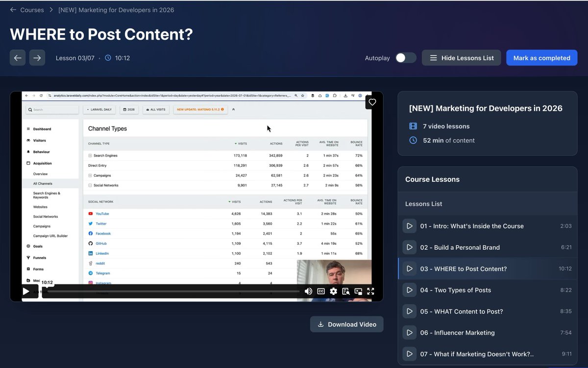
Task: Click Mark as completed button
Action: click(542, 58)
